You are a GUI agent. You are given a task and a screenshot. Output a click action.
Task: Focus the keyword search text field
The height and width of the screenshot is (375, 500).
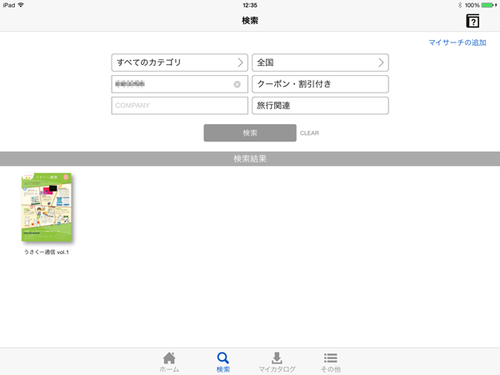180,84
